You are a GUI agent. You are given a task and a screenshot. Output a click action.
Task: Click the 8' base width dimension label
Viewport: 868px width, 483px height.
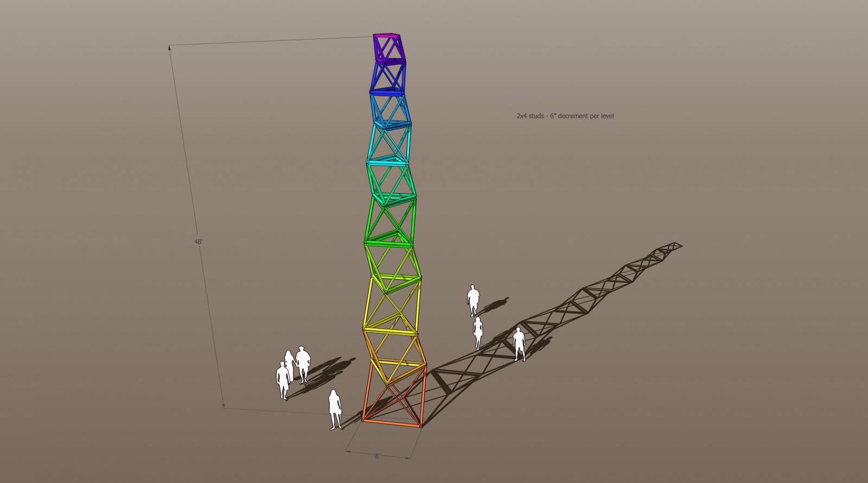[x=378, y=456]
